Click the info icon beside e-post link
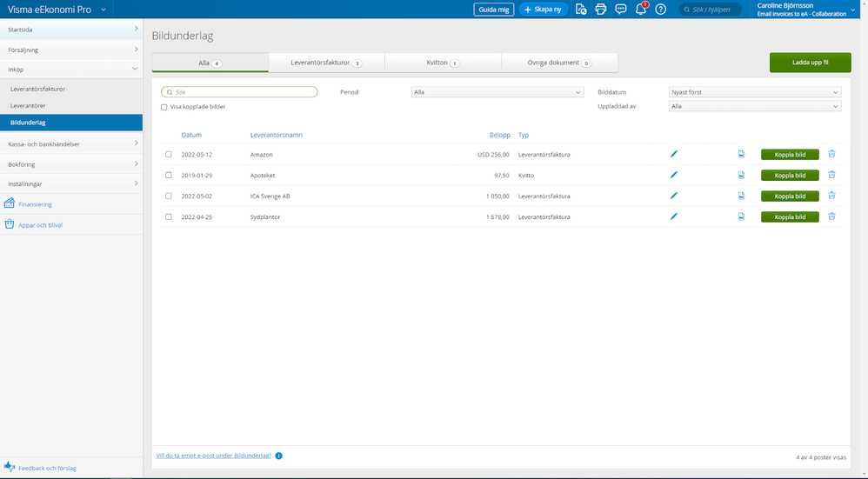Screen dimensions: 868x479 (x=278, y=456)
